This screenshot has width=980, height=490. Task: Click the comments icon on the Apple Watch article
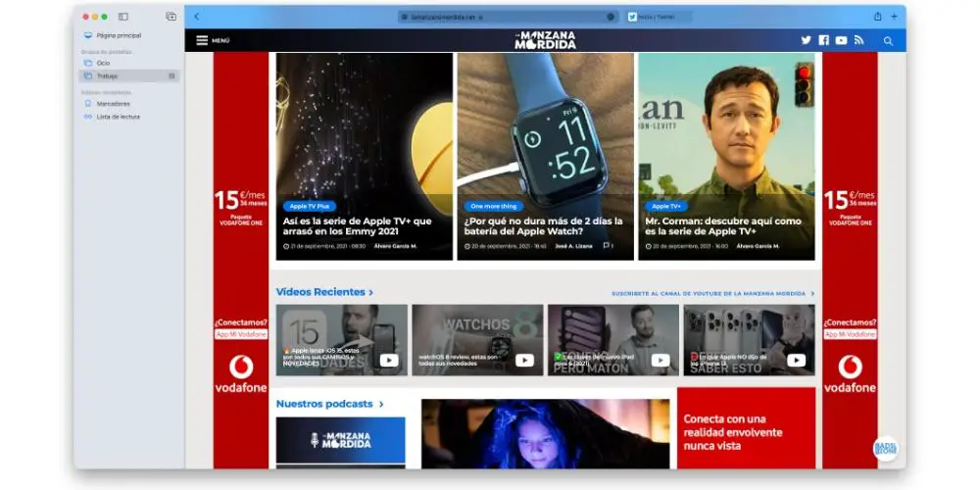(607, 246)
